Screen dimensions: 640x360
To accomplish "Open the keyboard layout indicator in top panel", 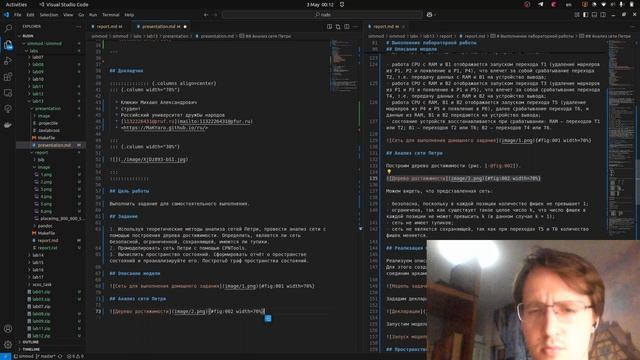I will (x=569, y=4).
